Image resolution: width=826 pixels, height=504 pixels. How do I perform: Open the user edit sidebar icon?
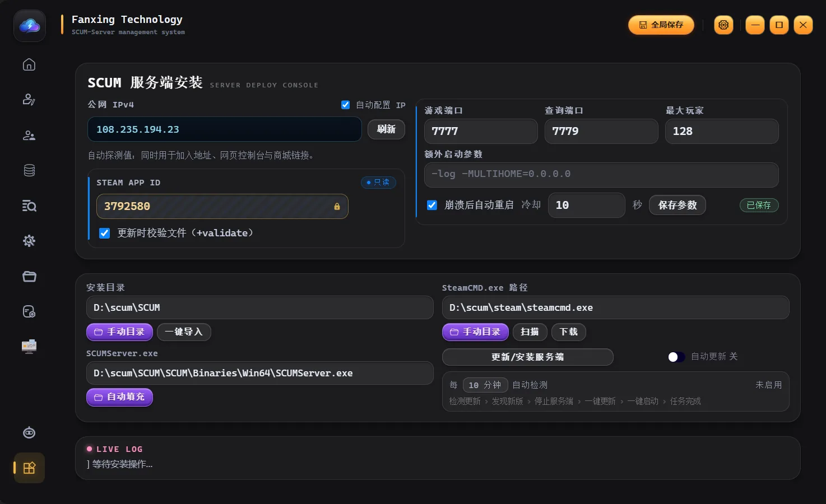point(29,100)
